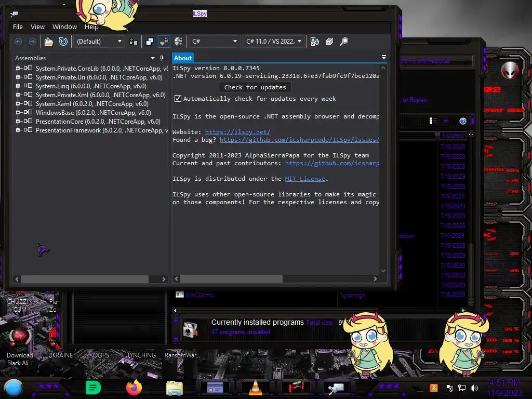532x399 pixels.
Task: Open an assembly with the folder icon
Action: [x=48, y=42]
